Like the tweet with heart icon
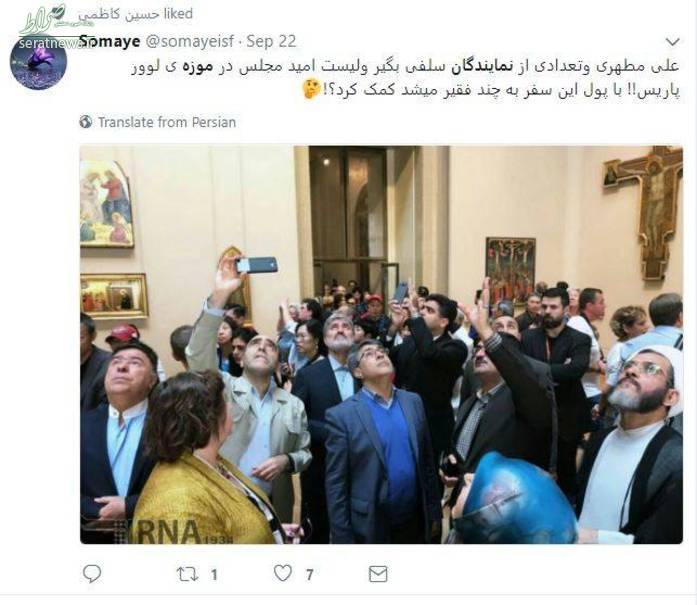Image resolution: width=697 pixels, height=605 pixels. [x=283, y=573]
